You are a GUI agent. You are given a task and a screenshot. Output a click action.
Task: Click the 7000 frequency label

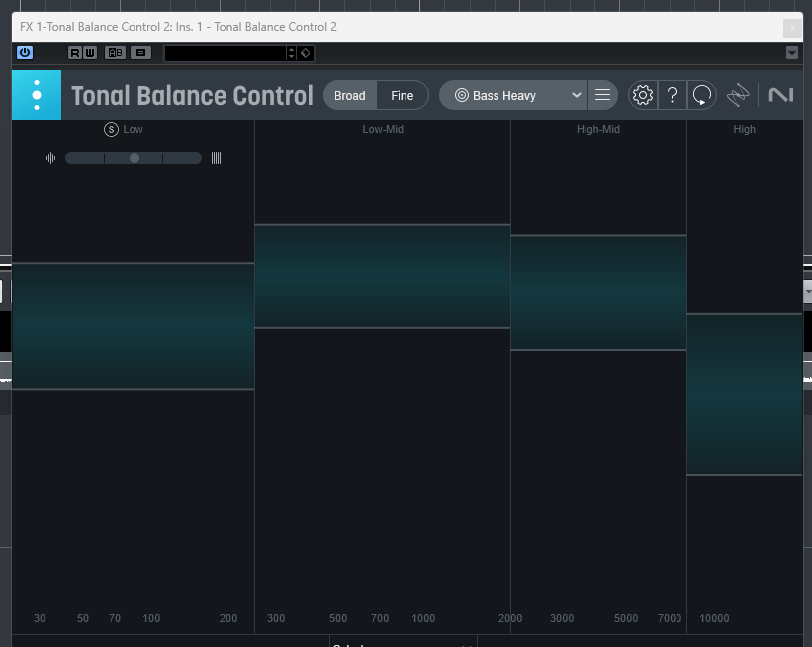click(670, 618)
